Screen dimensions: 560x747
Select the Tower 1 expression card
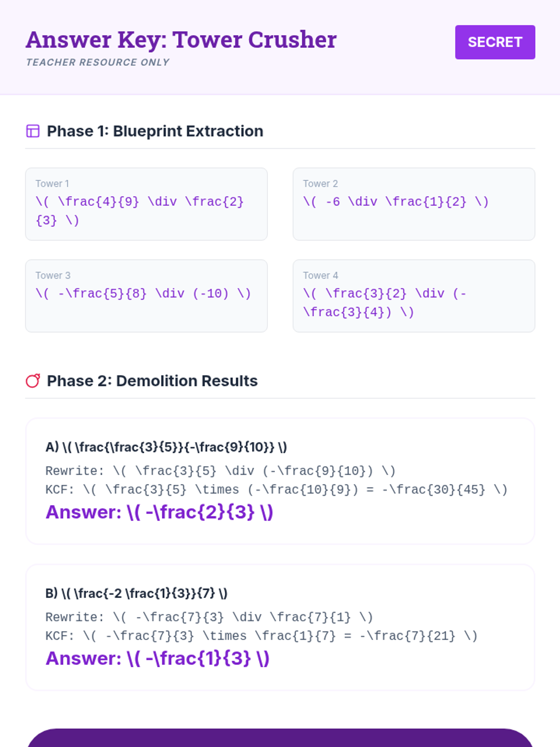pos(146,204)
